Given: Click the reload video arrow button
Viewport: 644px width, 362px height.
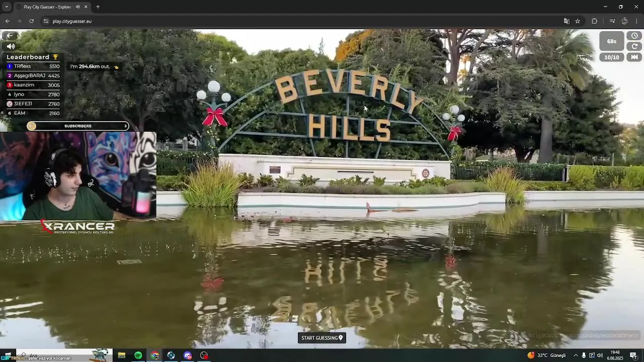Looking at the screenshot, I should tap(634, 46).
